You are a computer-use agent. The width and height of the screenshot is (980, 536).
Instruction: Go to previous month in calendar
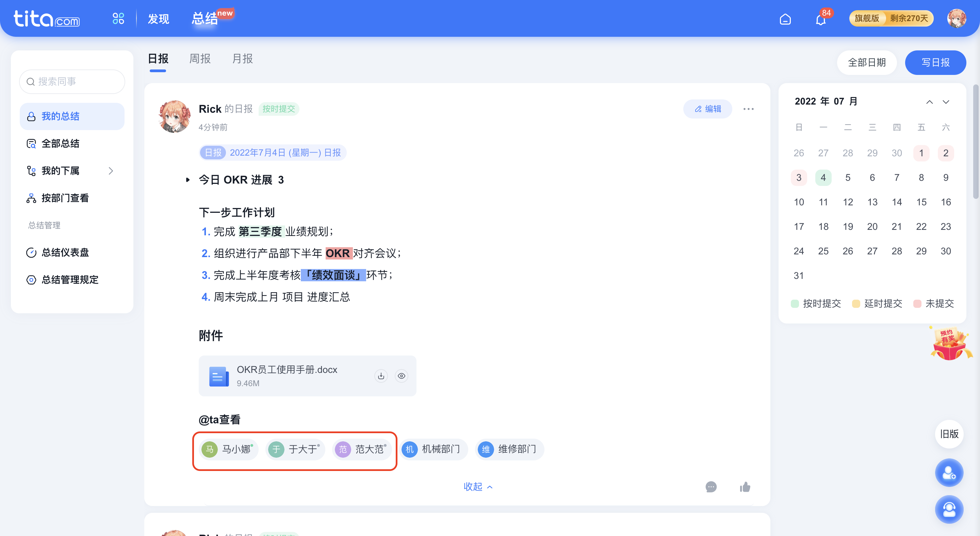[929, 101]
